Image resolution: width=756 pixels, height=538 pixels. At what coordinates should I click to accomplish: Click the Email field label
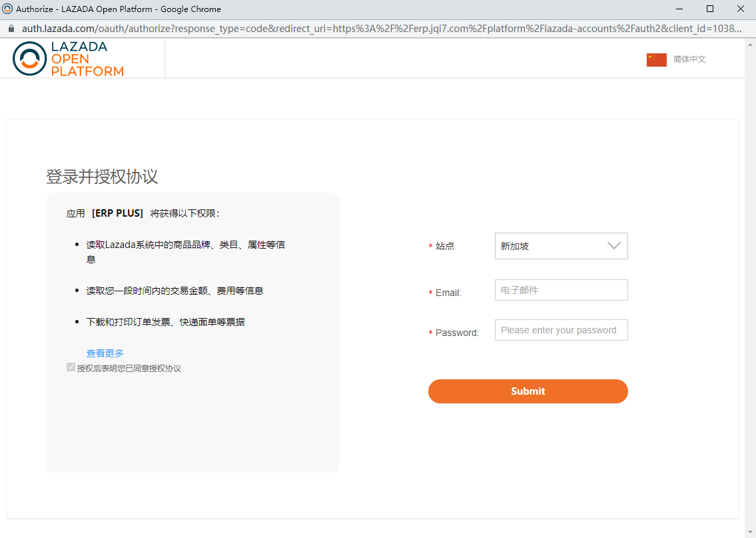coord(448,293)
